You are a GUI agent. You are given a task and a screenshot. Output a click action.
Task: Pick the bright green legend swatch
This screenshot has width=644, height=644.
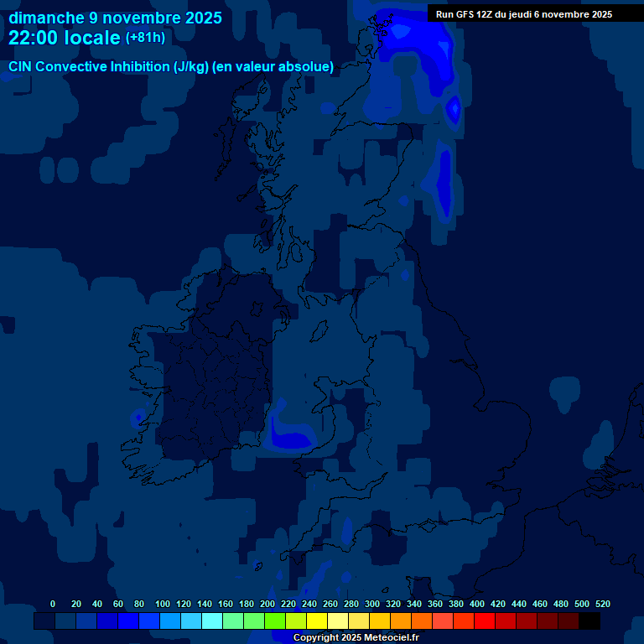pyautogui.click(x=275, y=621)
